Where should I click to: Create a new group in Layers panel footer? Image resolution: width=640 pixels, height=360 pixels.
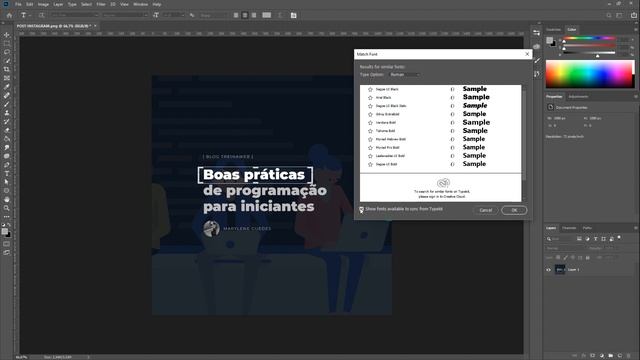(611, 356)
